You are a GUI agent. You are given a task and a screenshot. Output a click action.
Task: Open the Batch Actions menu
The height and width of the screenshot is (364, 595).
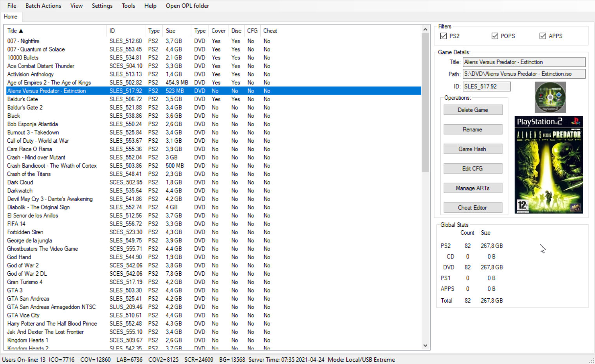pos(43,6)
